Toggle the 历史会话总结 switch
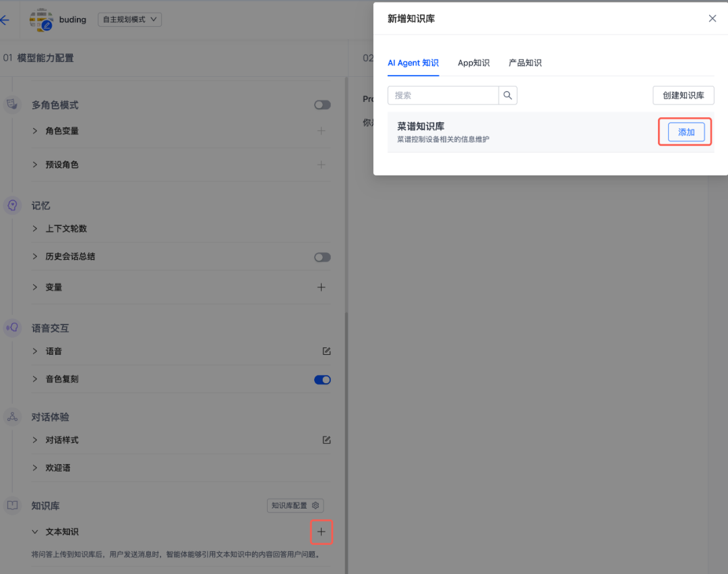 click(322, 257)
